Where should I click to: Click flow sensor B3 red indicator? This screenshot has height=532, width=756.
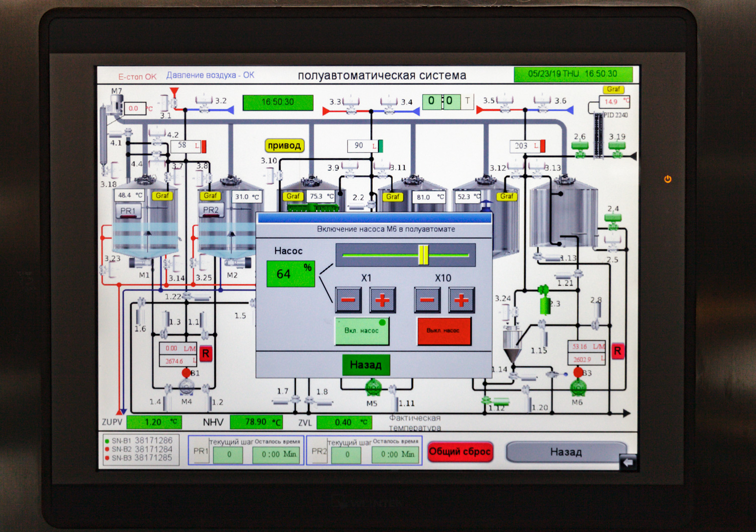578,372
